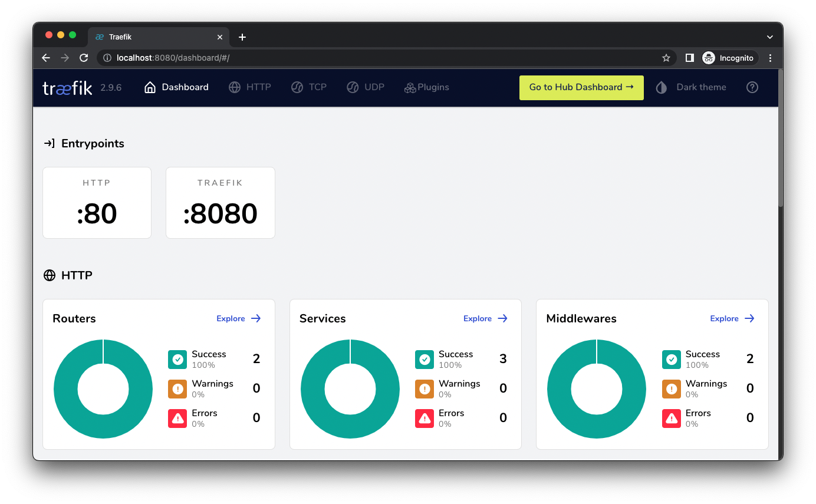The width and height of the screenshot is (816, 504).
Task: Open the HTTP nav tab
Action: [250, 87]
